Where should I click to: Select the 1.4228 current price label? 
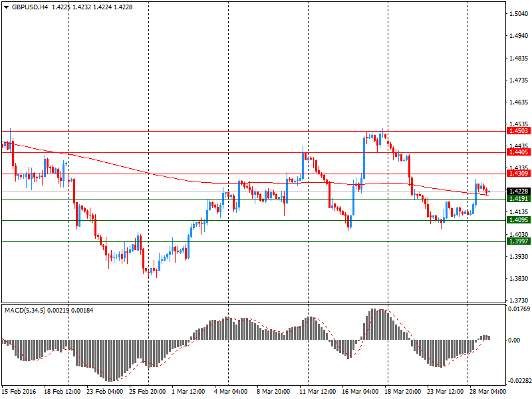[518, 192]
